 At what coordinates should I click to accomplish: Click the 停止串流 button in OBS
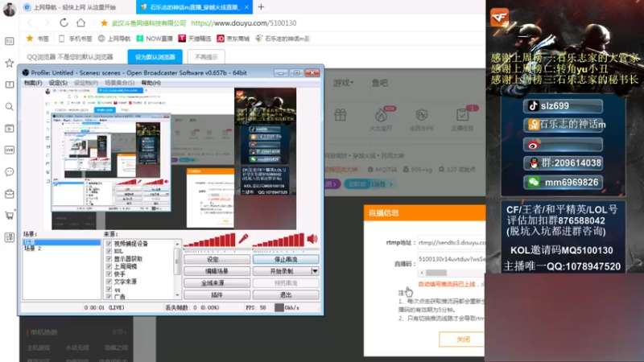[x=286, y=259]
